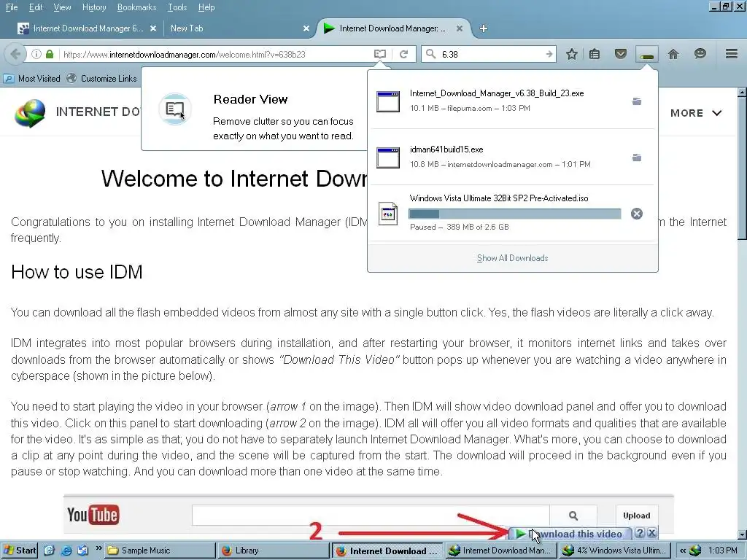Open the chat speech bubble icon
The height and width of the screenshot is (560, 747).
(x=700, y=54)
